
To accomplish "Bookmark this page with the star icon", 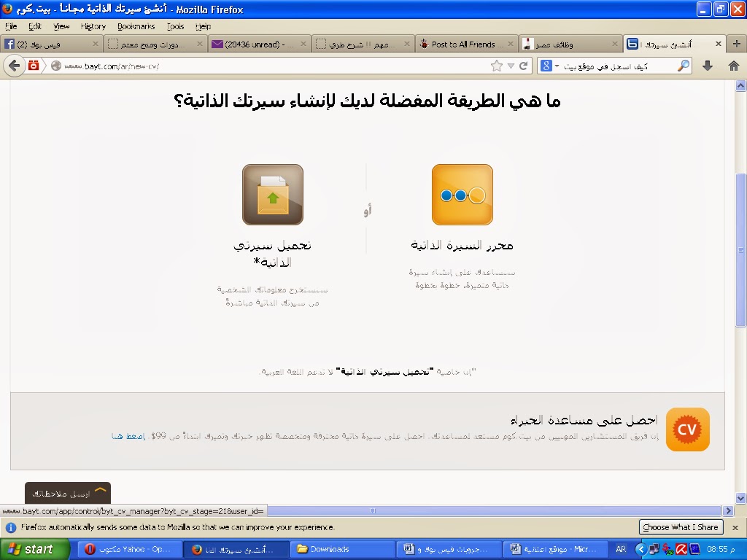I will coord(496,66).
